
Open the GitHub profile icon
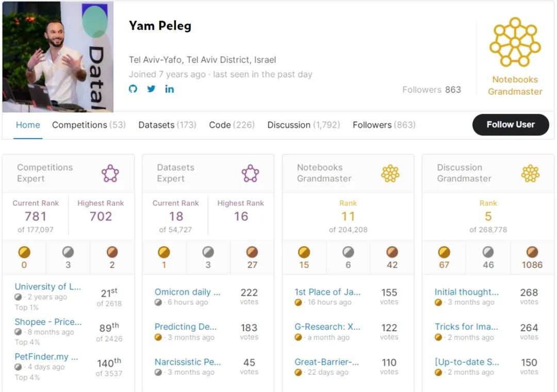[133, 89]
